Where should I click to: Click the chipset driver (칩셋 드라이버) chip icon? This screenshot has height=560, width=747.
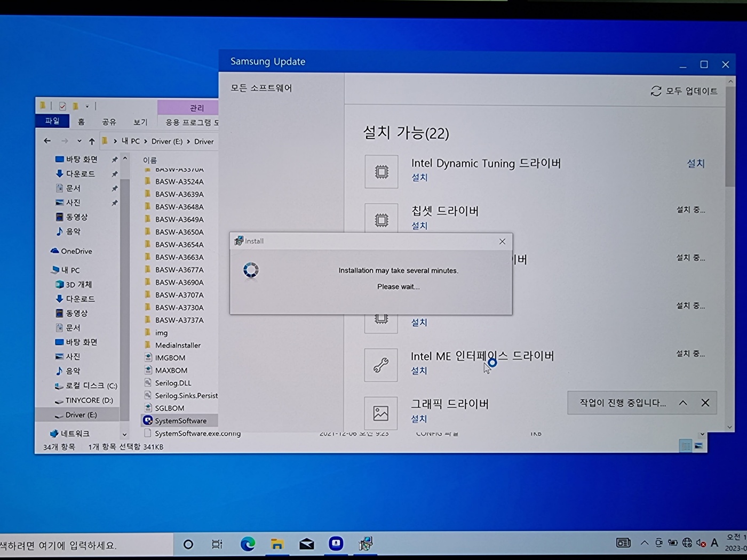tap(382, 218)
